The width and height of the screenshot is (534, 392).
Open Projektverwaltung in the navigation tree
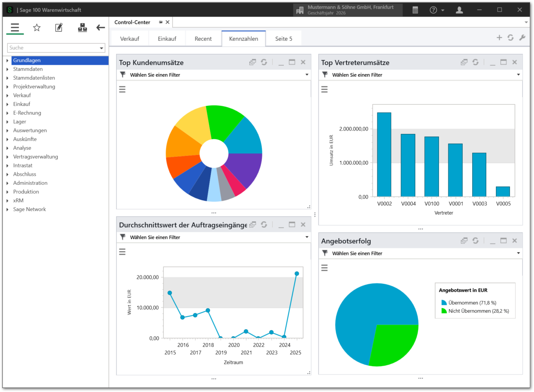[x=34, y=87]
